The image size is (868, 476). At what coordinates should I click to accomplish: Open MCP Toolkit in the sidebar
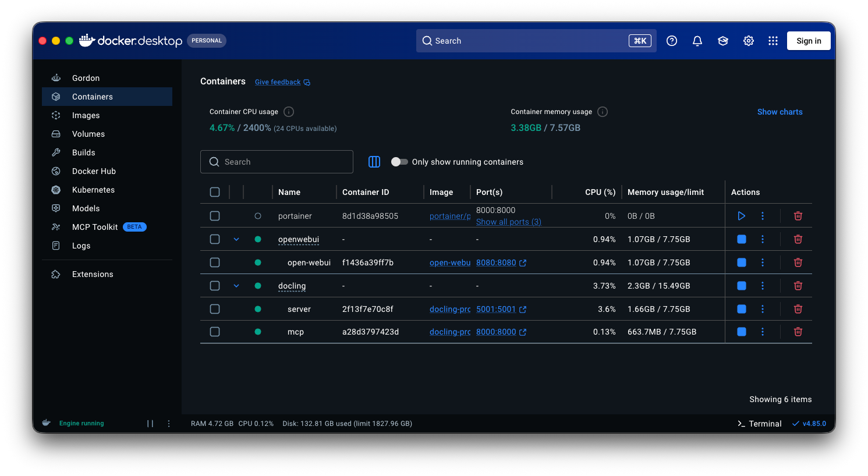[x=107, y=227]
